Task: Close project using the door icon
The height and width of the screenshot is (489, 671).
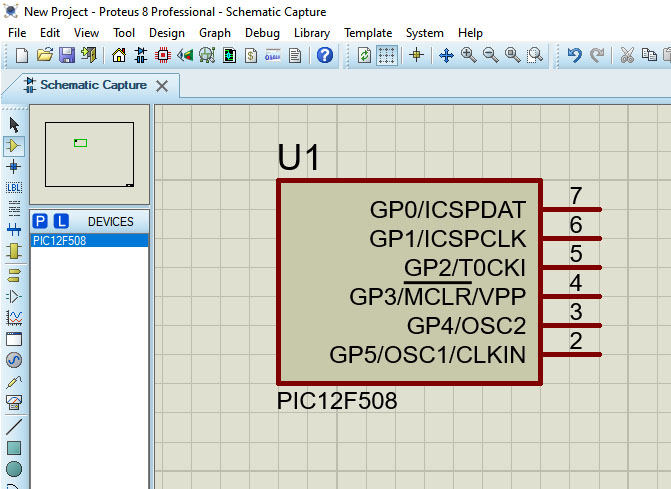Action: tap(89, 55)
